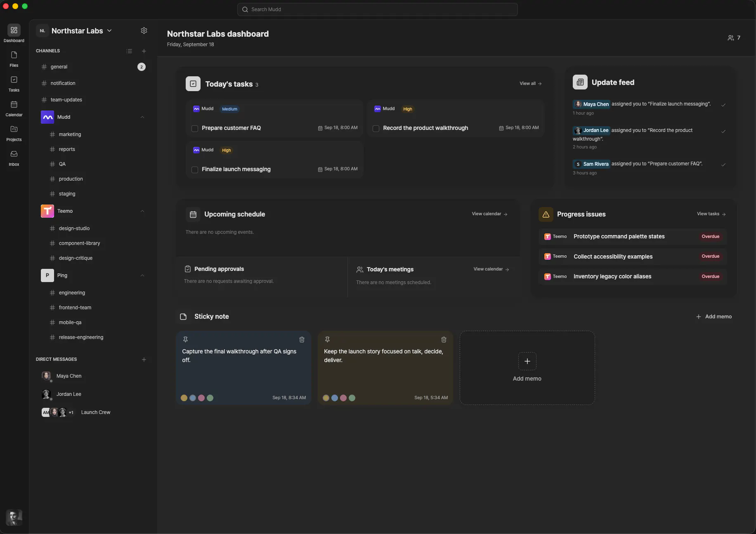Select blue color on walkthrough note
The width and height of the screenshot is (756, 534).
[x=193, y=398]
